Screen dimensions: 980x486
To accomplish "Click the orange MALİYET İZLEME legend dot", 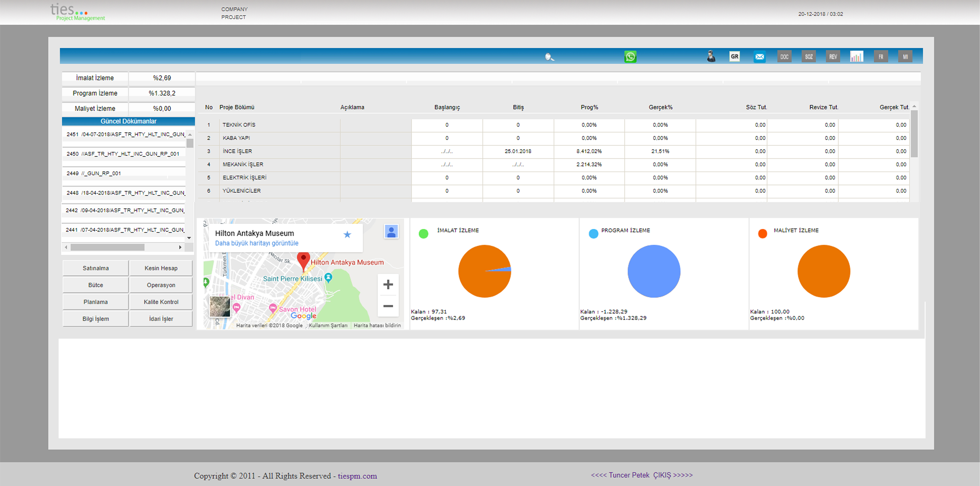I will click(762, 234).
